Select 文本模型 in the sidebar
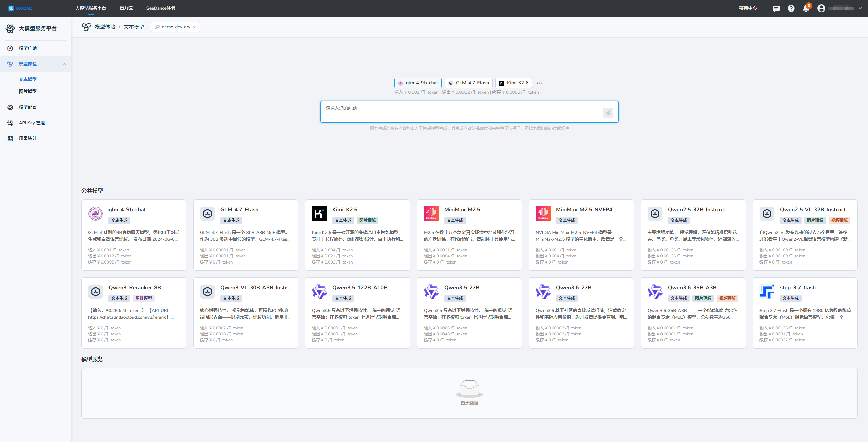868x442 pixels. tap(28, 79)
